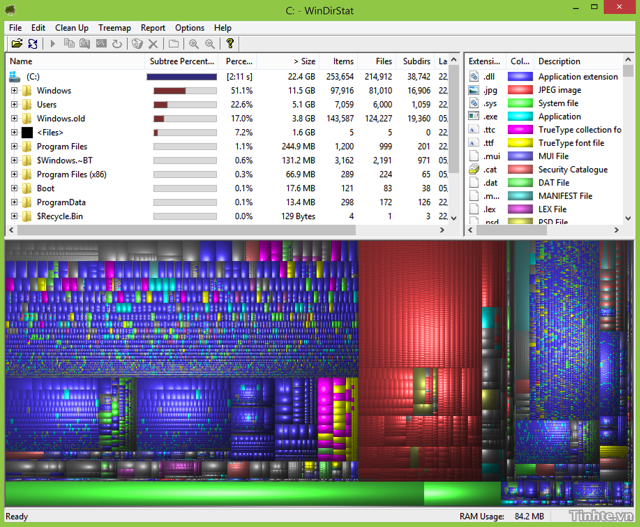Expand the Users folder node
640x527 pixels.
click(x=14, y=104)
